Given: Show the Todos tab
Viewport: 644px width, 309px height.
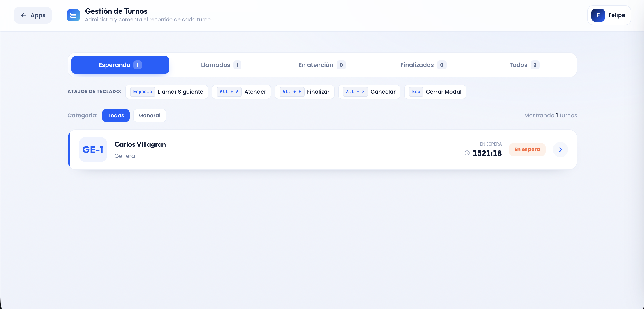Looking at the screenshot, I should tap(524, 65).
